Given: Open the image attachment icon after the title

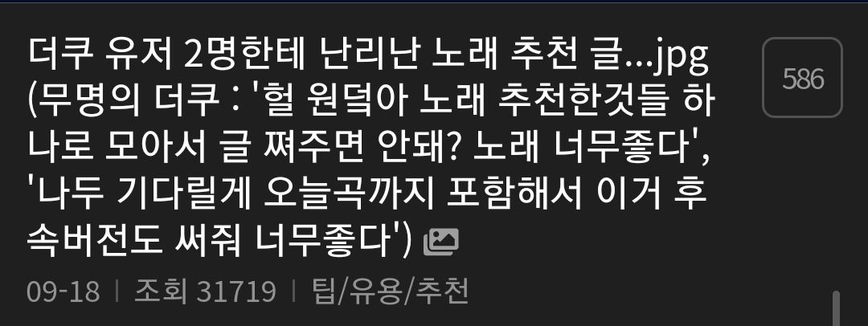Looking at the screenshot, I should tap(441, 242).
